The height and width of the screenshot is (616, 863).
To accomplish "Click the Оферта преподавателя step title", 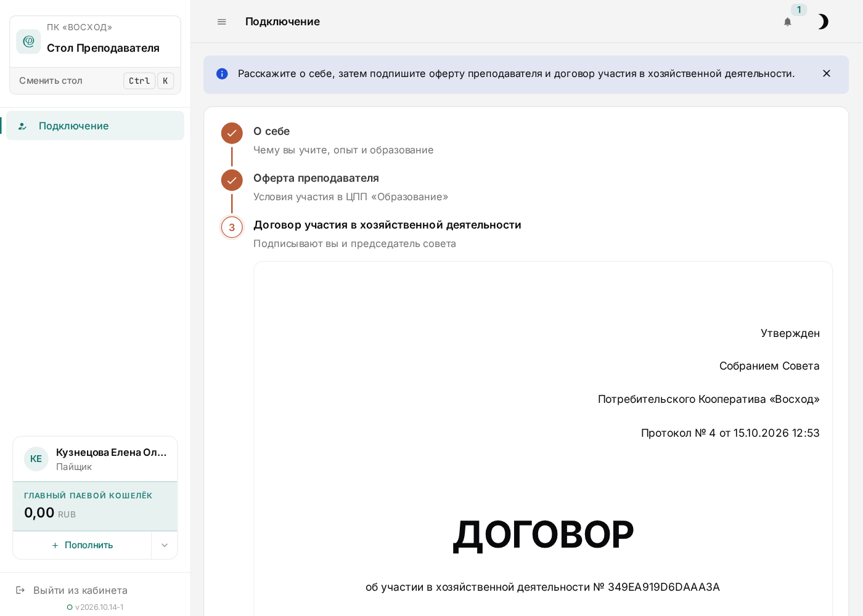I will (316, 178).
